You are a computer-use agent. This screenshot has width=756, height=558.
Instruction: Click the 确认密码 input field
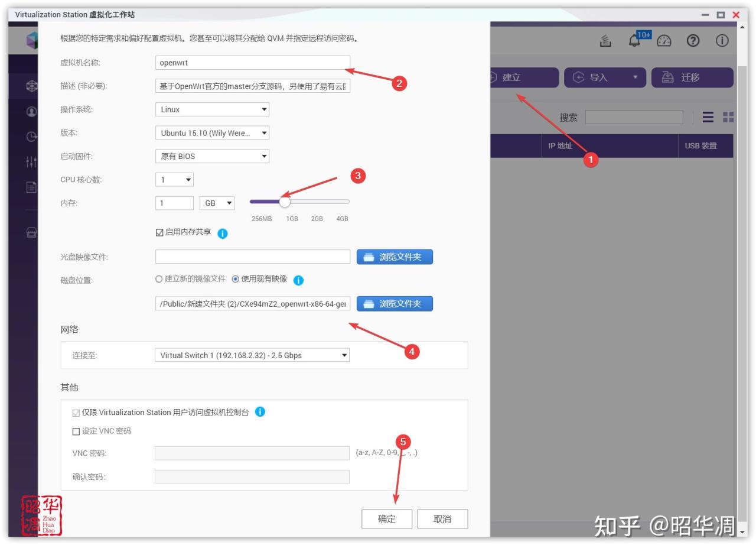pos(252,477)
